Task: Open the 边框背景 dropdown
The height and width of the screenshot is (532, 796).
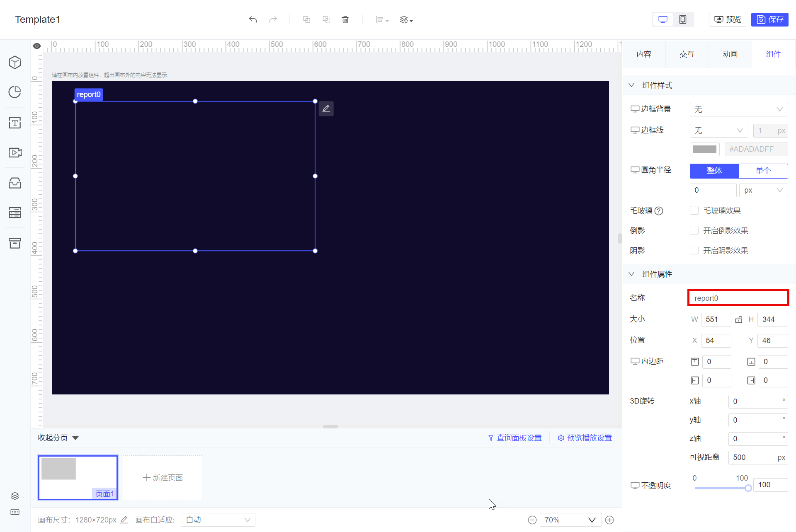Action: click(738, 109)
